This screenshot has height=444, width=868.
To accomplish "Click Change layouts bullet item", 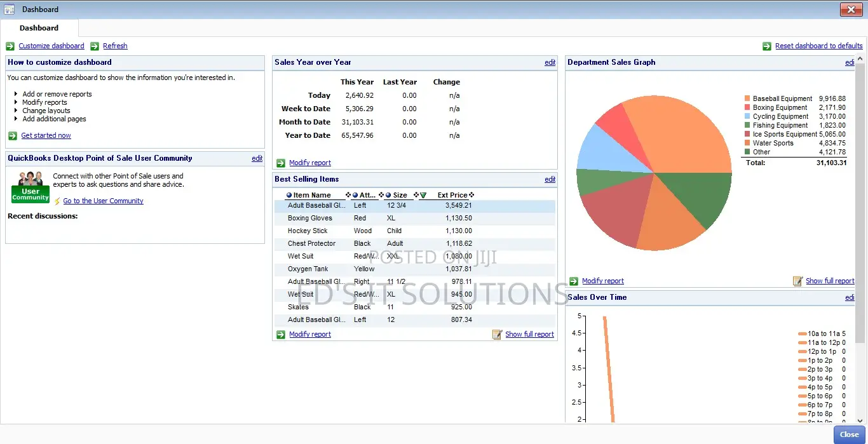I will pos(46,111).
